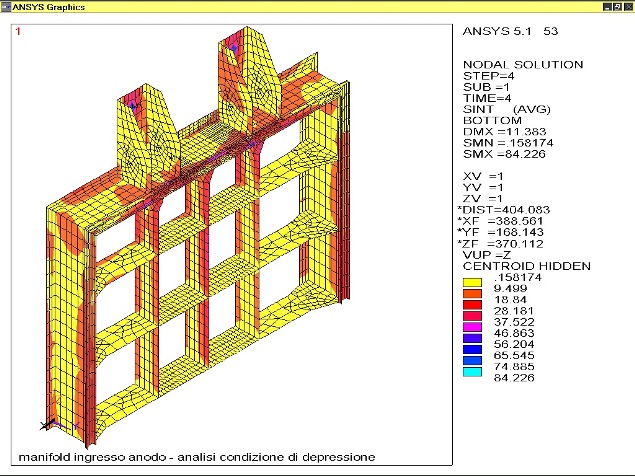
Task: Minimize the ANSYS Graphics window
Action: coord(607,7)
